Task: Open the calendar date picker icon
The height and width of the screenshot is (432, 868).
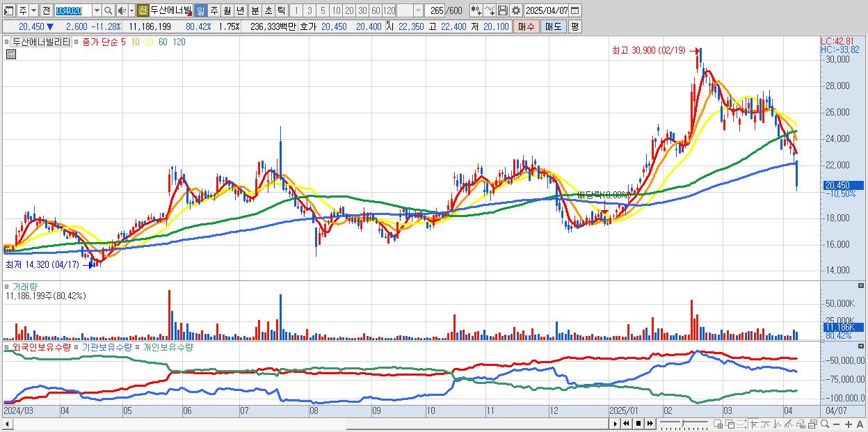Action: [574, 10]
